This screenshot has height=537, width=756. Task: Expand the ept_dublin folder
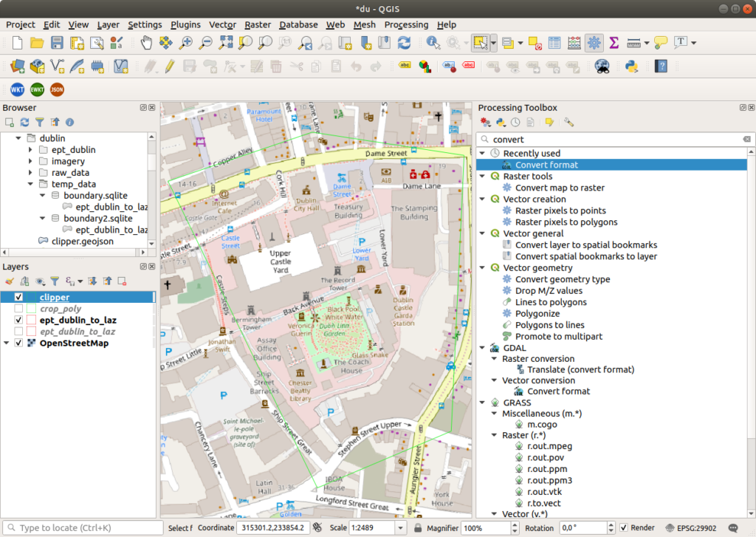(x=30, y=150)
